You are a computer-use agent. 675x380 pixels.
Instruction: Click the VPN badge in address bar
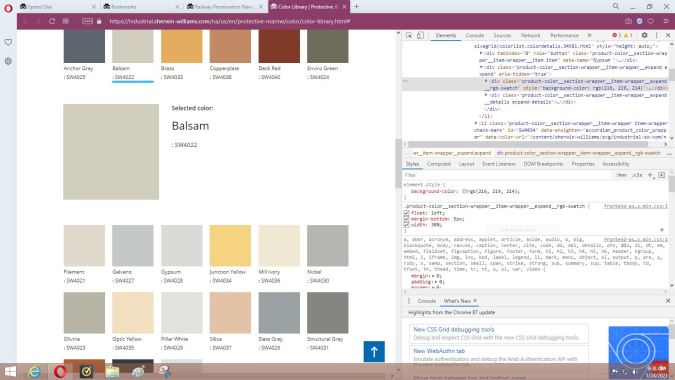tap(87, 21)
